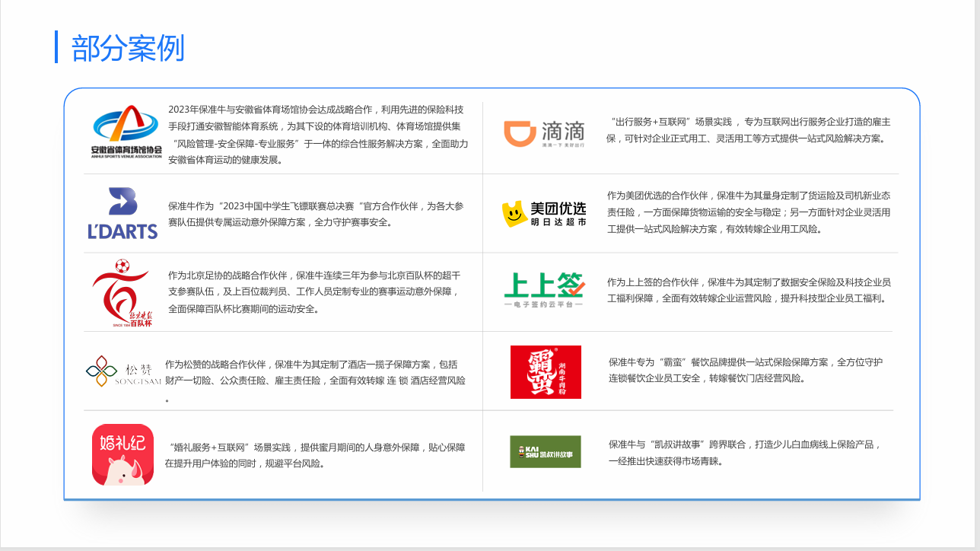Select the orange 滴滴 logo
Screen dimensions: 980x551
coord(543,133)
